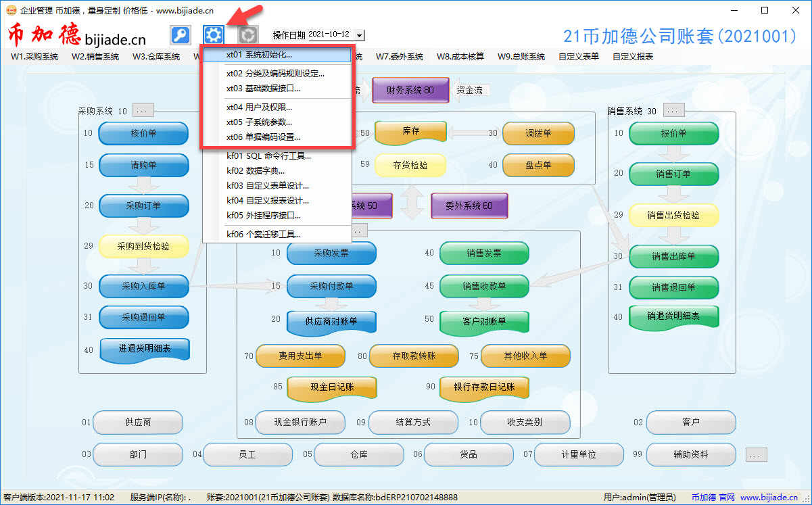812x505 pixels.
Task: Open the W8.成本核算 menu
Action: pyautogui.click(x=460, y=57)
